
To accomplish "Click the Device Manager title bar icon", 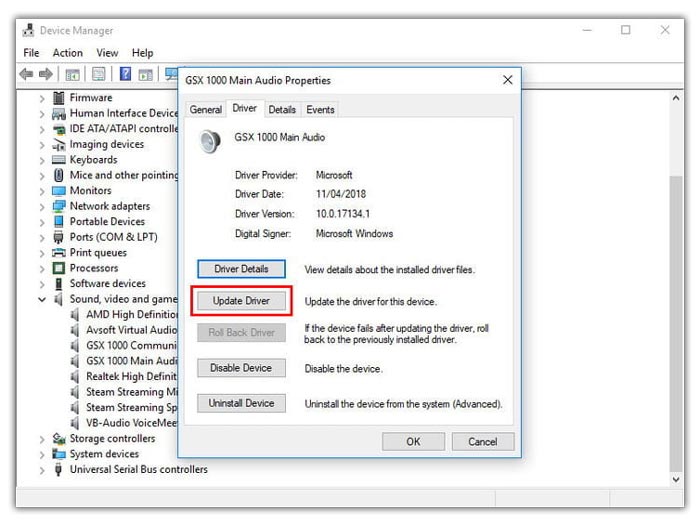I will pos(29,30).
